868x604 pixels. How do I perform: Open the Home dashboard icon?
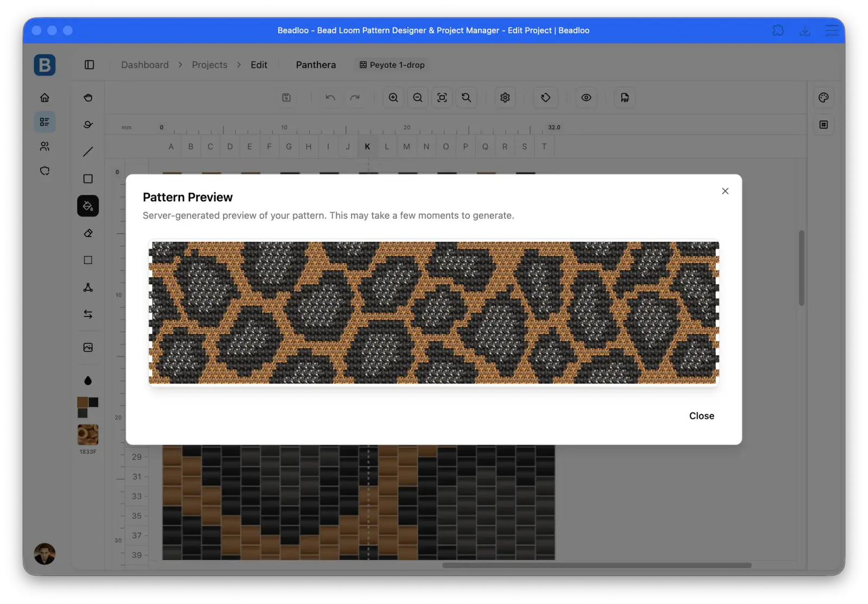pos(44,98)
